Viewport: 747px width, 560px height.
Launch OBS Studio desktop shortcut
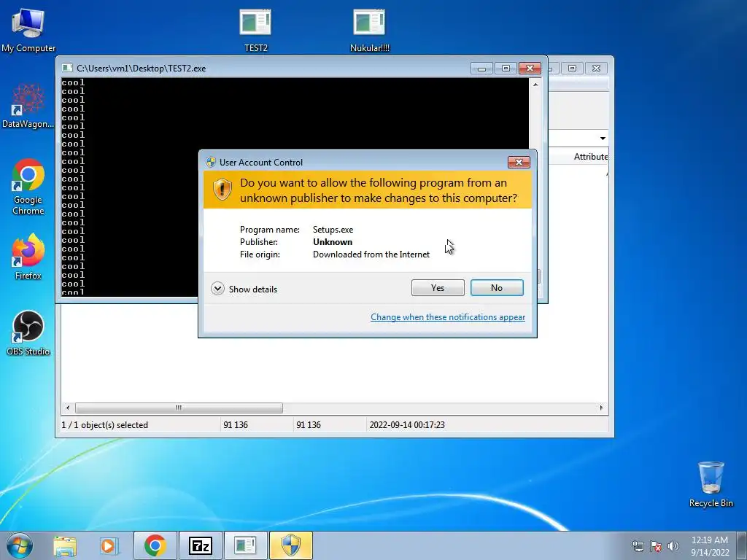pos(28,332)
